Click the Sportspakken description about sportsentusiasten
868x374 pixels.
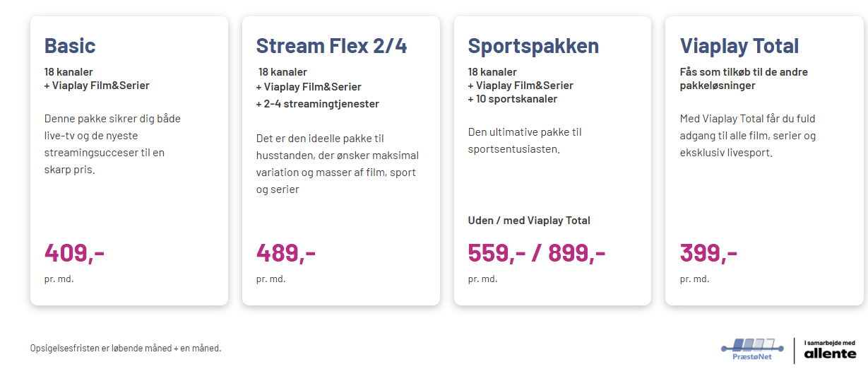(525, 140)
